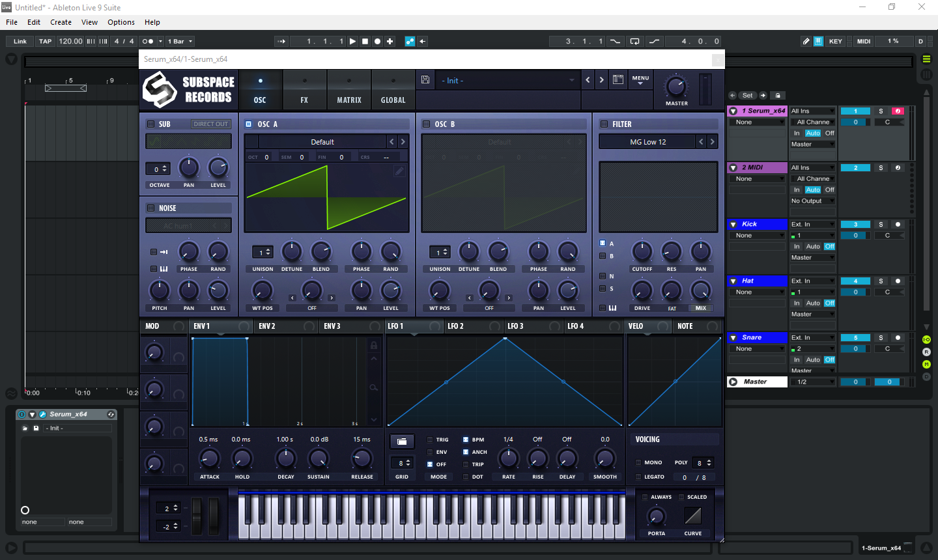Screen dimensions: 938x560
Task: Click the global Record button in the transport
Action: (377, 41)
